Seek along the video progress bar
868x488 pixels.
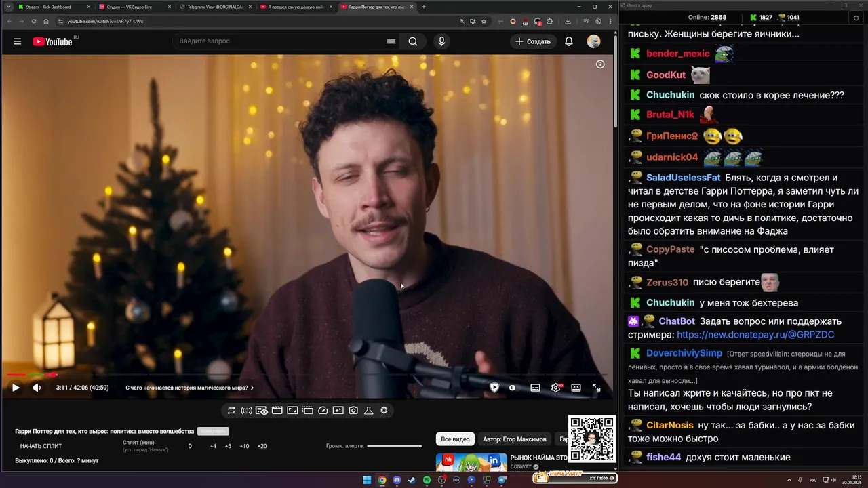(307, 375)
